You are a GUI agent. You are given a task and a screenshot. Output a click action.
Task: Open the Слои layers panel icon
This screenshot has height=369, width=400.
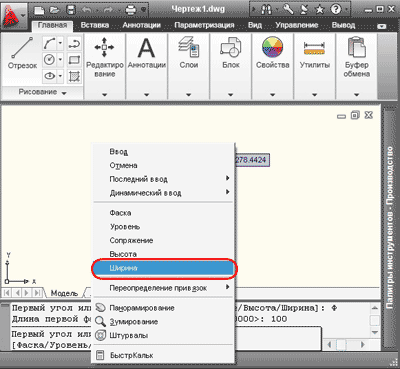[189, 47]
